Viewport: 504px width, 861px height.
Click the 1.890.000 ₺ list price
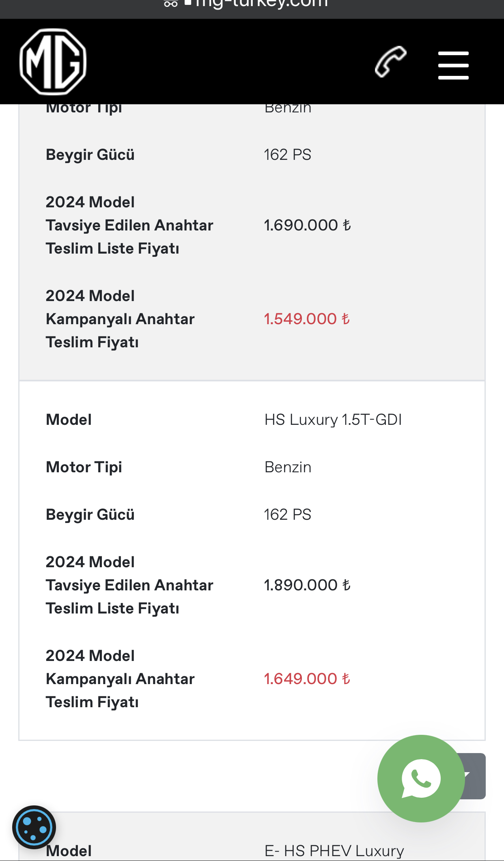(307, 585)
